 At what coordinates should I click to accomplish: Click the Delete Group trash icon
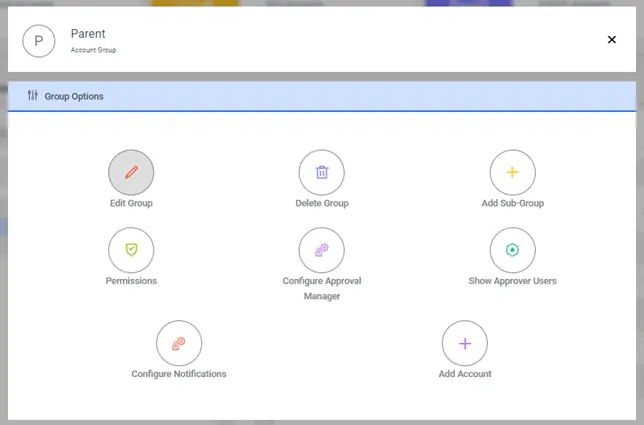coord(322,172)
